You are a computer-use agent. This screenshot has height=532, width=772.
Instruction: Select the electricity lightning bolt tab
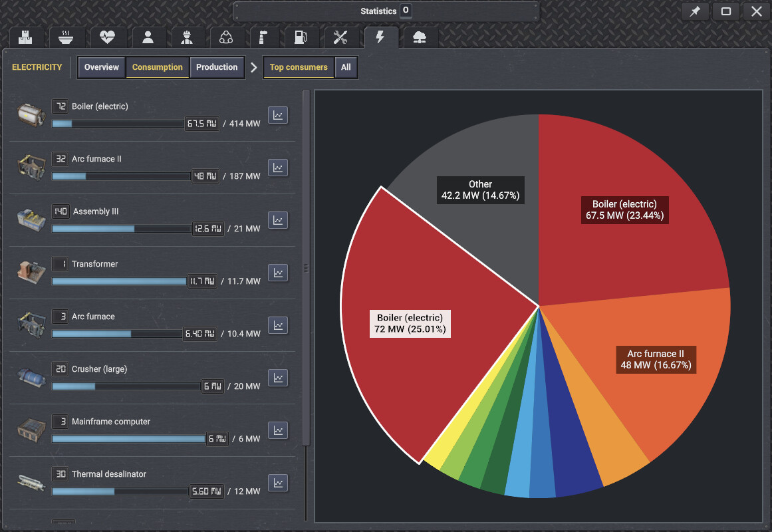380,37
